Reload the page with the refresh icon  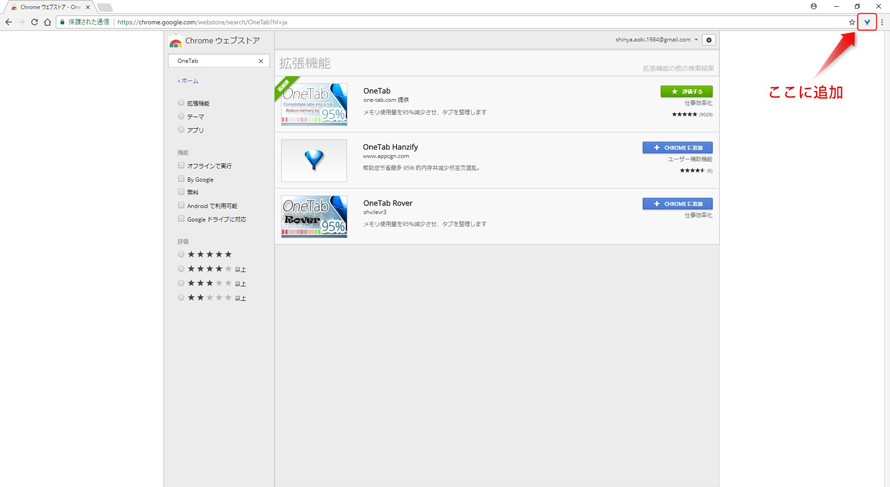pos(34,22)
